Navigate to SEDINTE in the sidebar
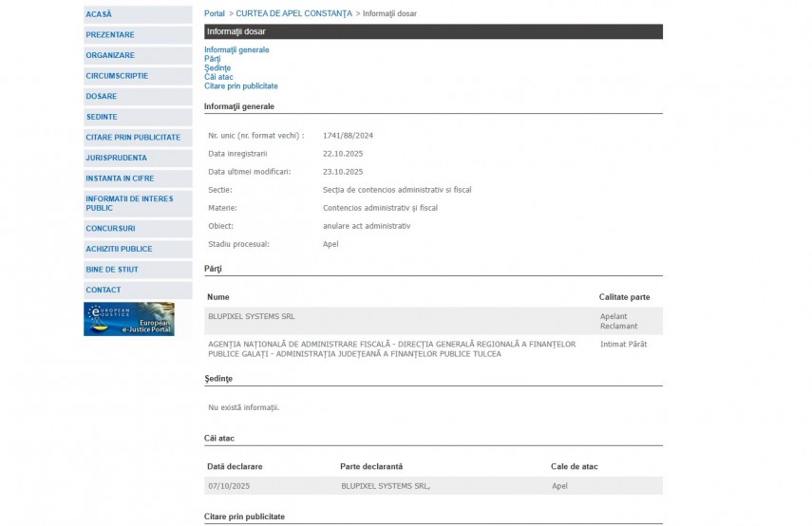Image resolution: width=812 pixels, height=526 pixels. click(x=102, y=117)
